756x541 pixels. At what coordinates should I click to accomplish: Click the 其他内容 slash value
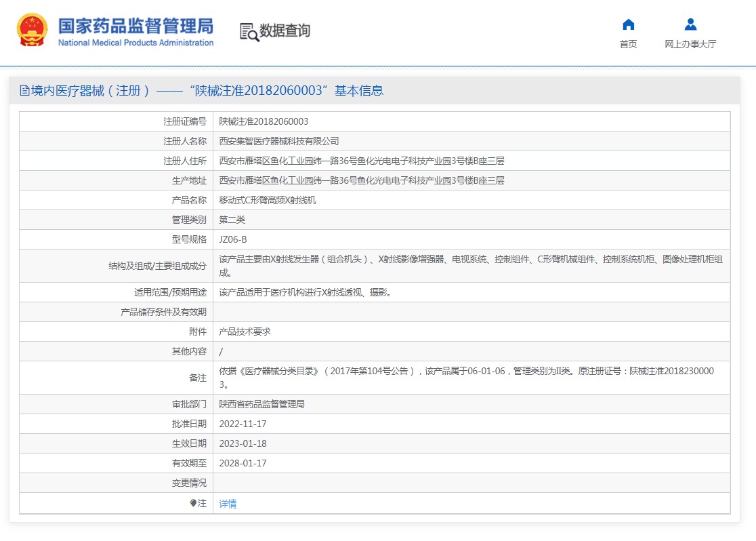tap(221, 351)
